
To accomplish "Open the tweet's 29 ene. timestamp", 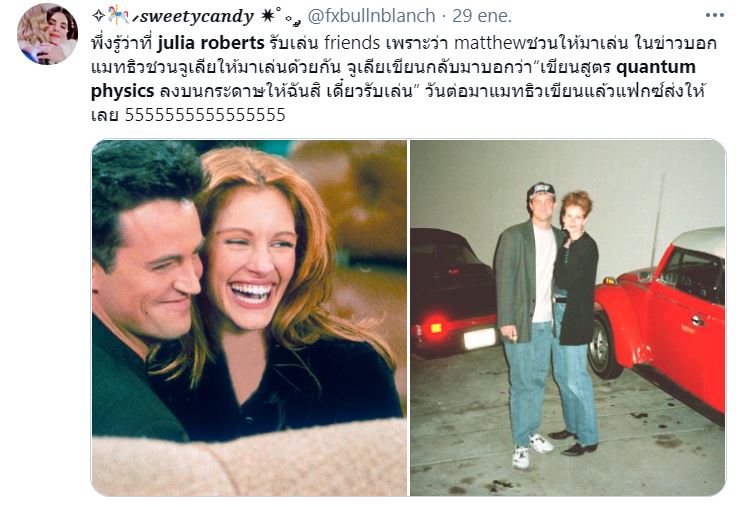I will 482,16.
